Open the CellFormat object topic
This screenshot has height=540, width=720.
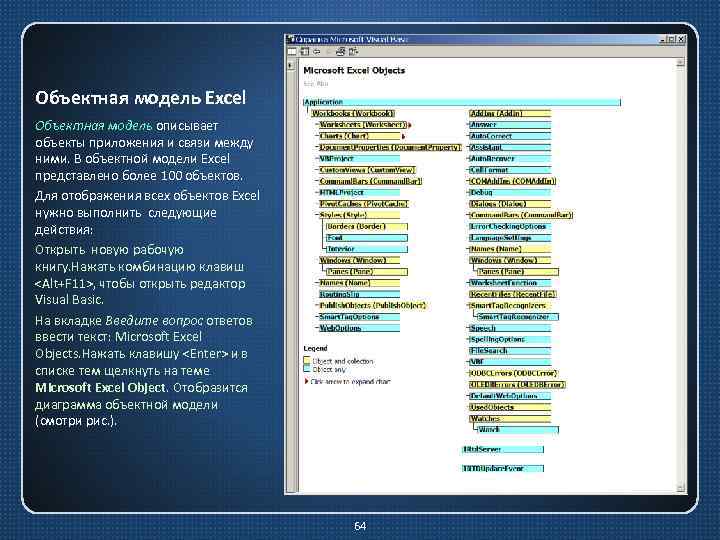point(510,170)
